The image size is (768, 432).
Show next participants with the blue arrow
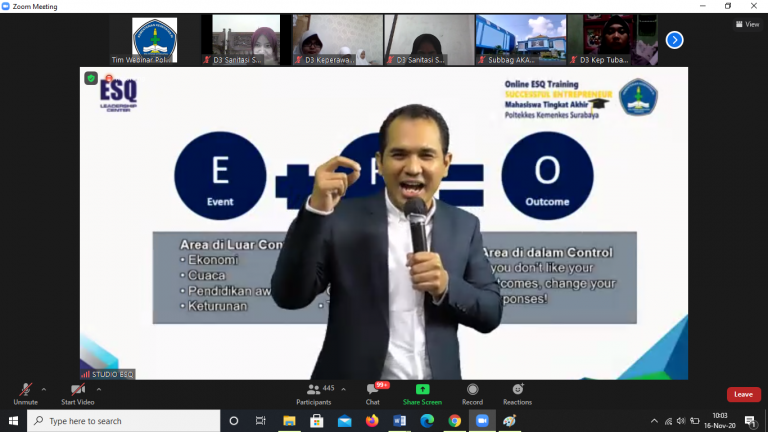click(674, 40)
